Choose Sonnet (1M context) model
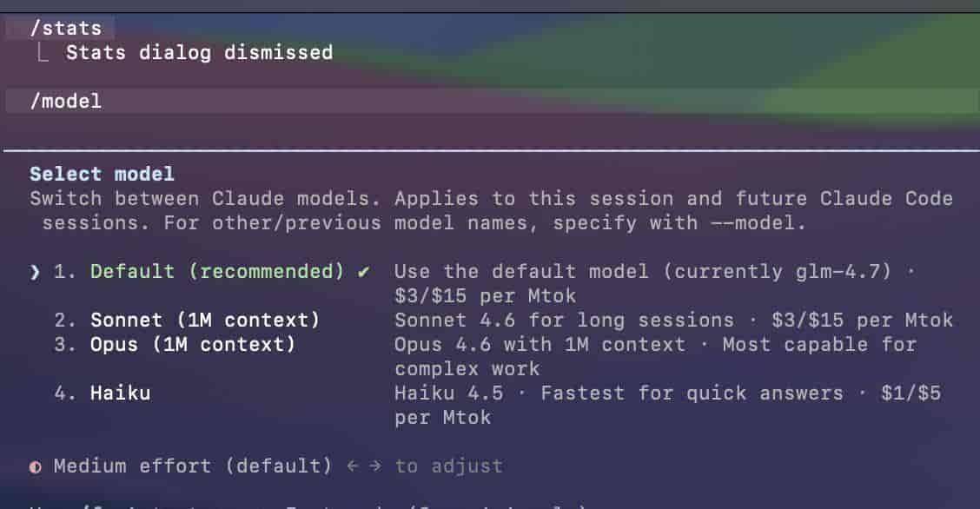980x509 pixels. click(205, 321)
